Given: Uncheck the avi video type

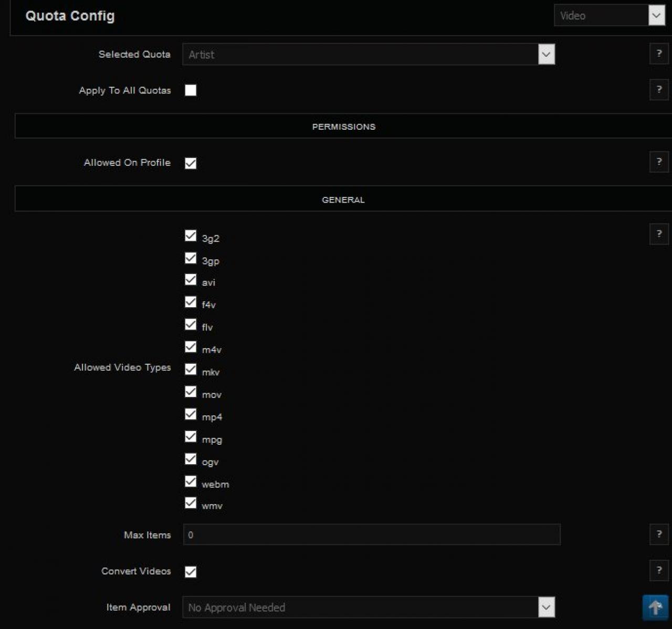Looking at the screenshot, I should click(x=191, y=280).
